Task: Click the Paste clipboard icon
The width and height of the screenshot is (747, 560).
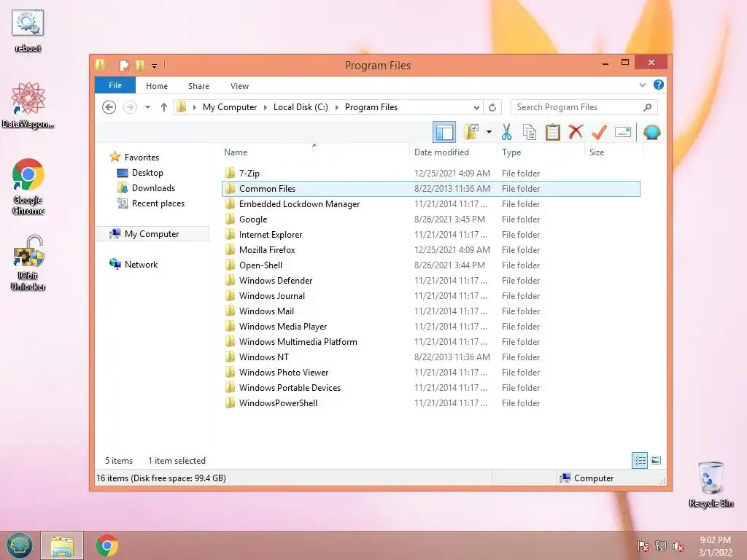Action: click(x=552, y=132)
